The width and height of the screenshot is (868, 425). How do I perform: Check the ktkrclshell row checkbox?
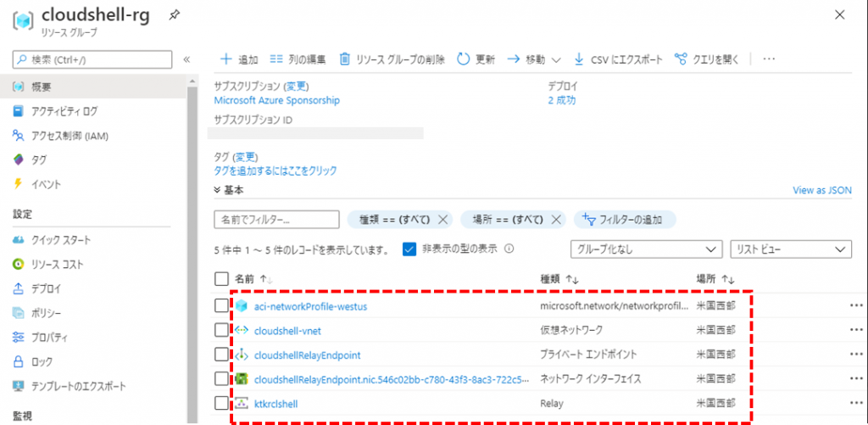[x=221, y=403]
